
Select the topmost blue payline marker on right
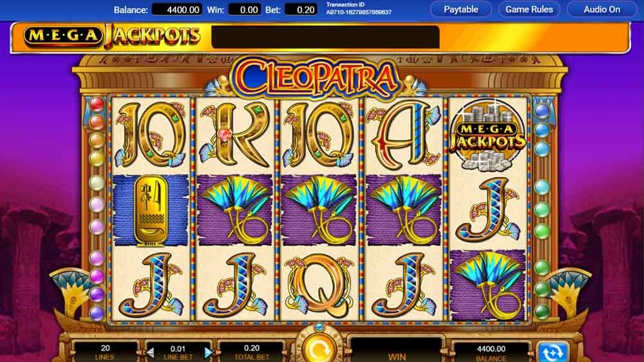[x=542, y=111]
